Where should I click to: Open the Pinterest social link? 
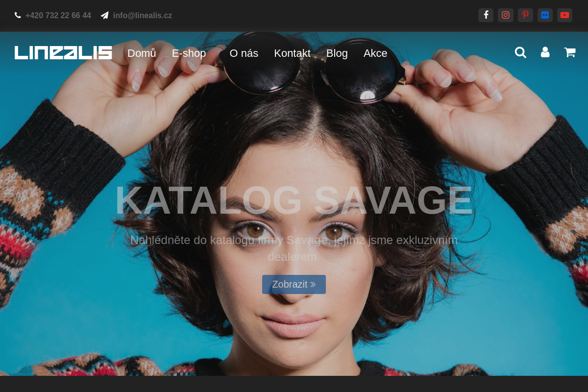pyautogui.click(x=525, y=15)
